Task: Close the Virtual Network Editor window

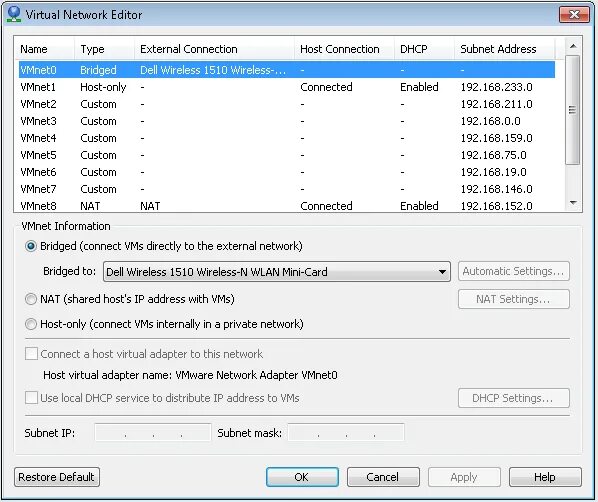Action: (574, 14)
